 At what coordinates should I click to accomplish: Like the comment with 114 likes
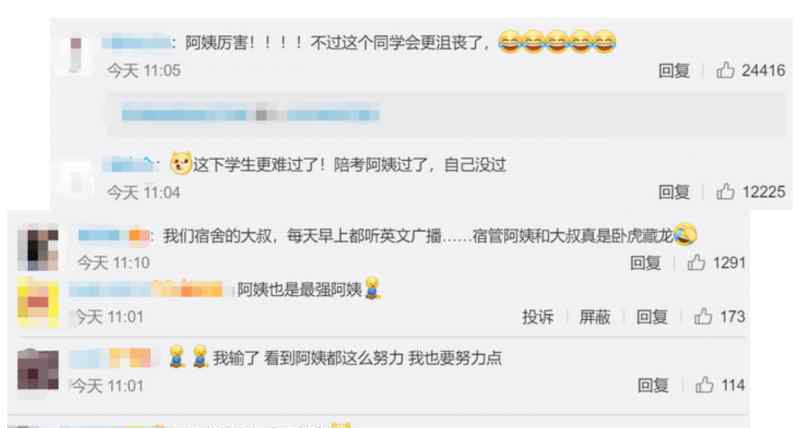(704, 385)
